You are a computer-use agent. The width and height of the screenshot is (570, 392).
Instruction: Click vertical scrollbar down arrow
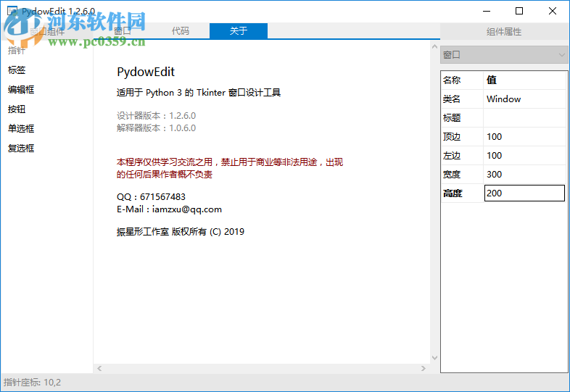(x=434, y=358)
